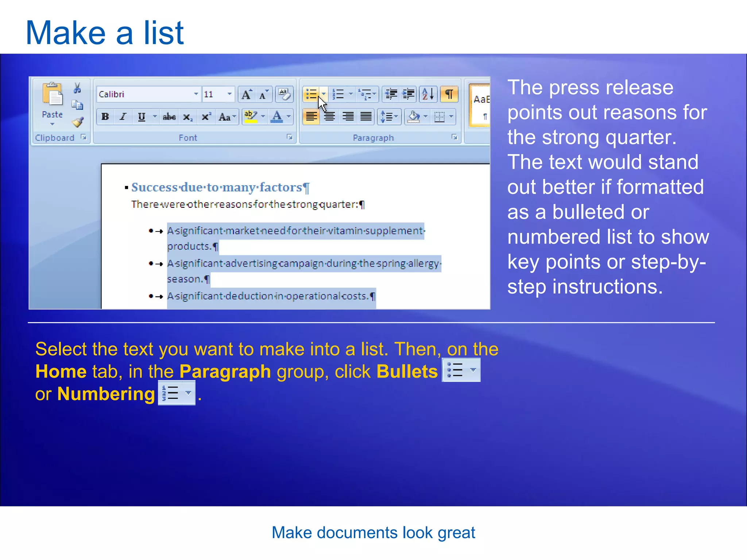The height and width of the screenshot is (560, 747).
Task: Apply the font color
Action: pyautogui.click(x=277, y=117)
